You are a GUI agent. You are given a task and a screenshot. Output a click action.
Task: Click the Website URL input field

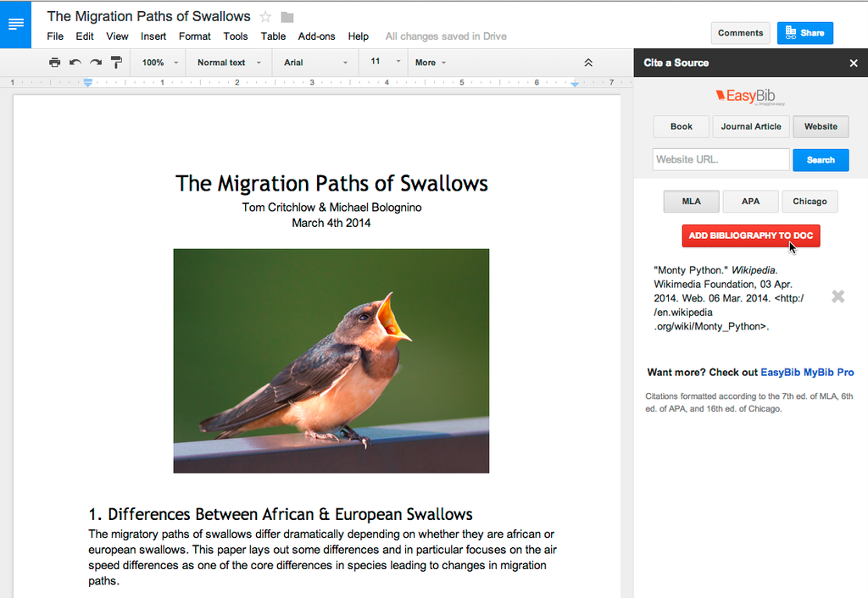721,159
